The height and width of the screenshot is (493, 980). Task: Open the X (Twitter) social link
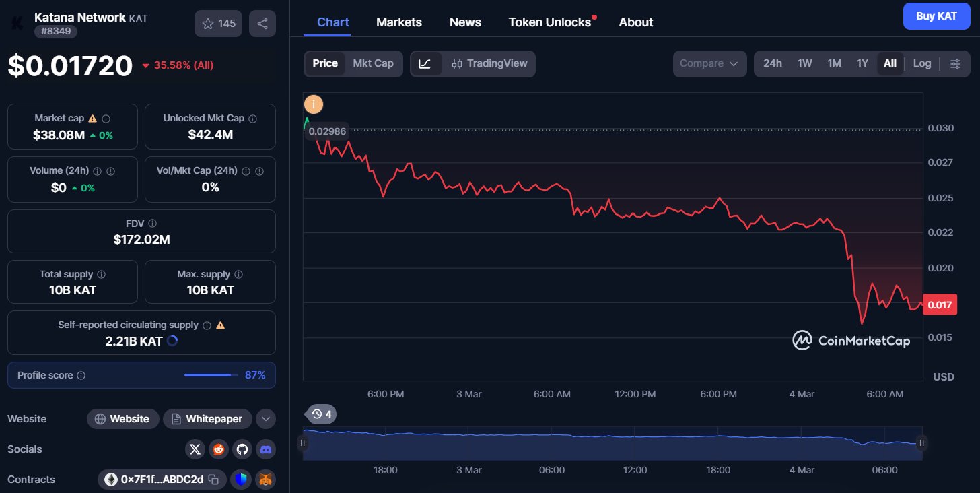coord(195,449)
